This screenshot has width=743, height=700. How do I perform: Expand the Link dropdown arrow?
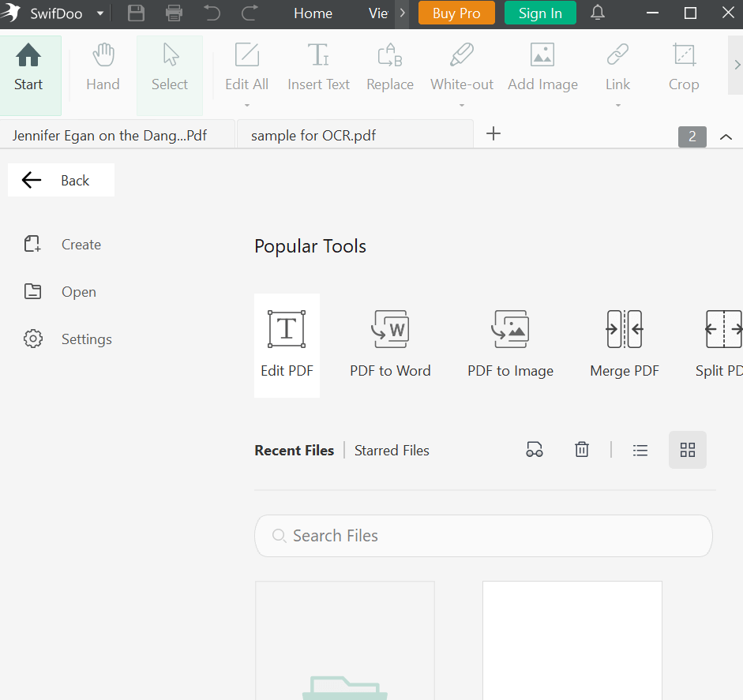618,105
